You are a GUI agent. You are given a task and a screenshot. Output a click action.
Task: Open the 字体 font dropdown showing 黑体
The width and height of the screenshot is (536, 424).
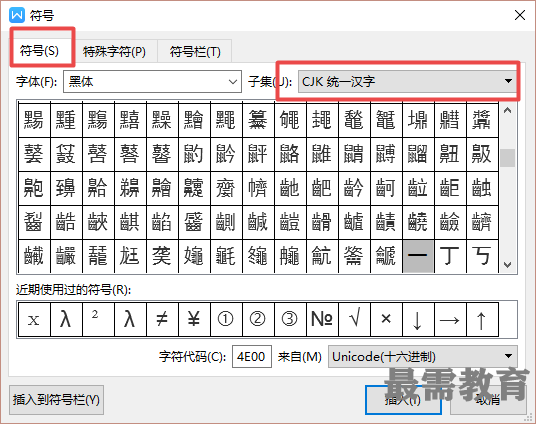pos(152,81)
